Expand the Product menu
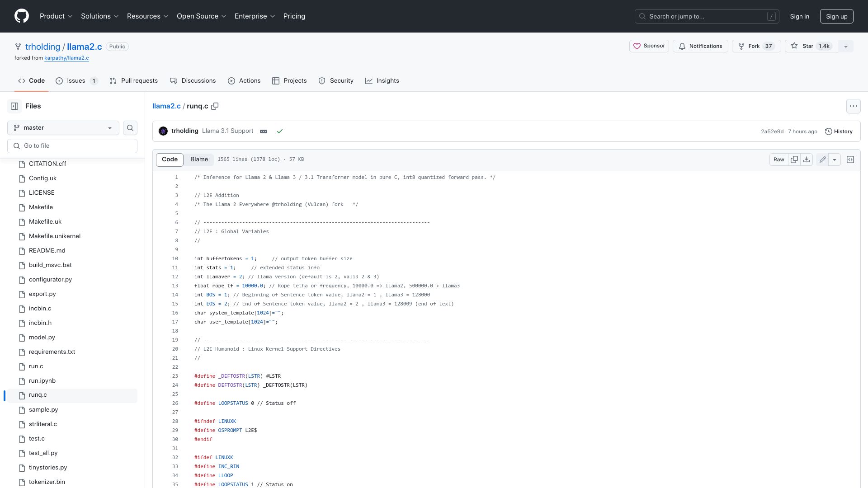868x488 pixels. point(56,16)
